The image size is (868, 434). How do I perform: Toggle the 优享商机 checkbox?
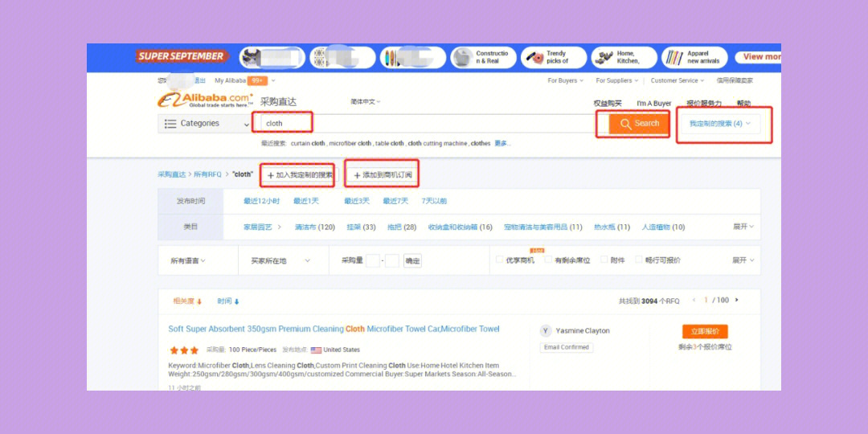click(x=499, y=260)
